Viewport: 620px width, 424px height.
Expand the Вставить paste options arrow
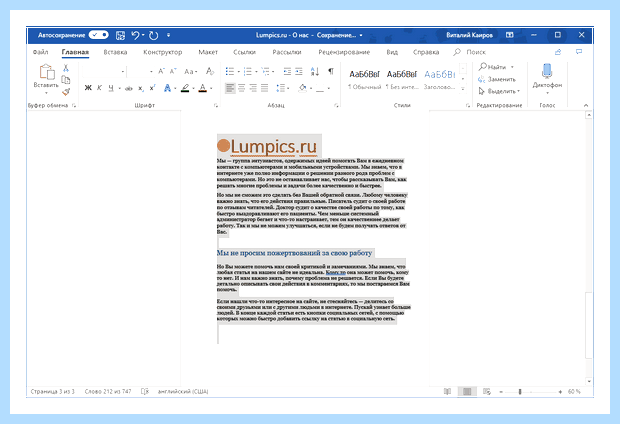46,93
